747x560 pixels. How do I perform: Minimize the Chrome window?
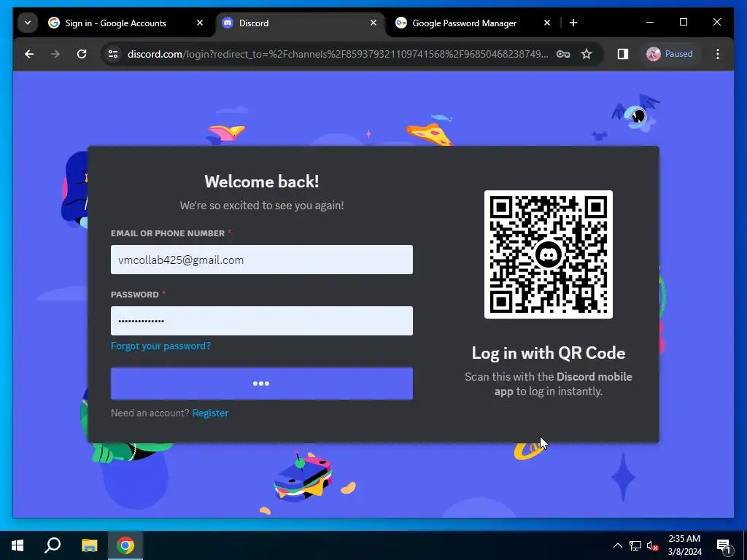pyautogui.click(x=650, y=22)
